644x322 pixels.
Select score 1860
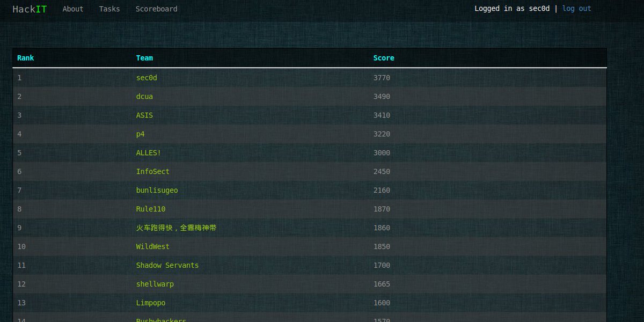(x=382, y=228)
